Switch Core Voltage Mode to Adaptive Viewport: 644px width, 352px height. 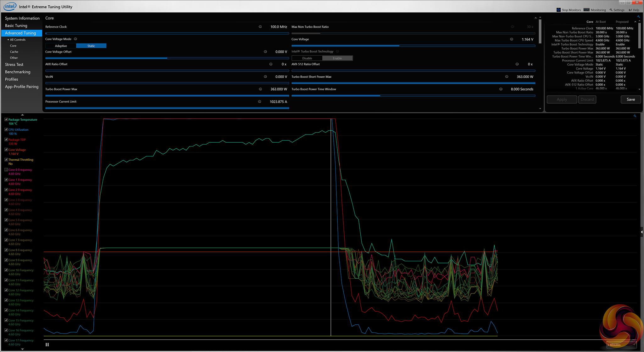[x=61, y=46]
